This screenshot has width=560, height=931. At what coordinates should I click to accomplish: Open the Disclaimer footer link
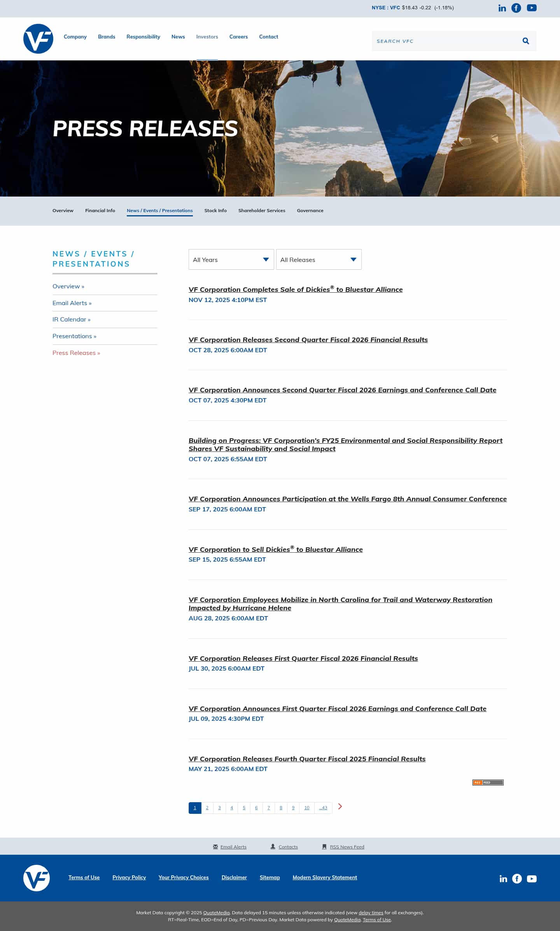click(x=234, y=877)
